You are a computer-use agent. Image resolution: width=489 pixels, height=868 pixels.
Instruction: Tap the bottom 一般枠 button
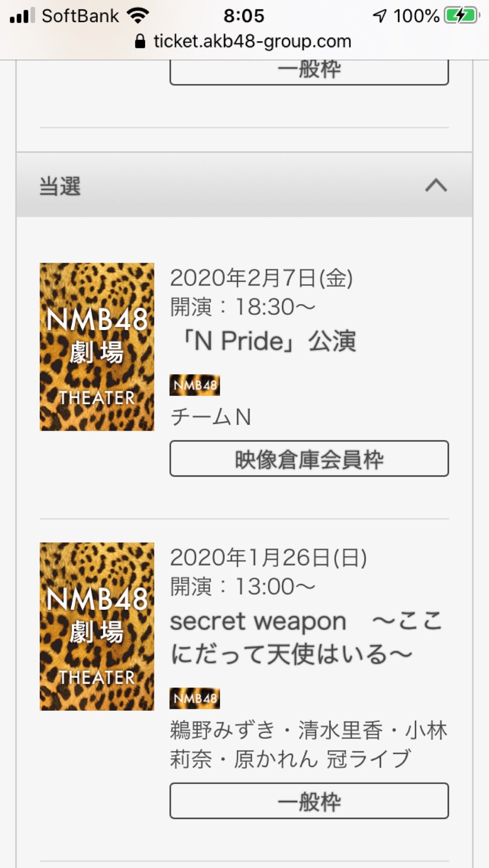pos(309,801)
